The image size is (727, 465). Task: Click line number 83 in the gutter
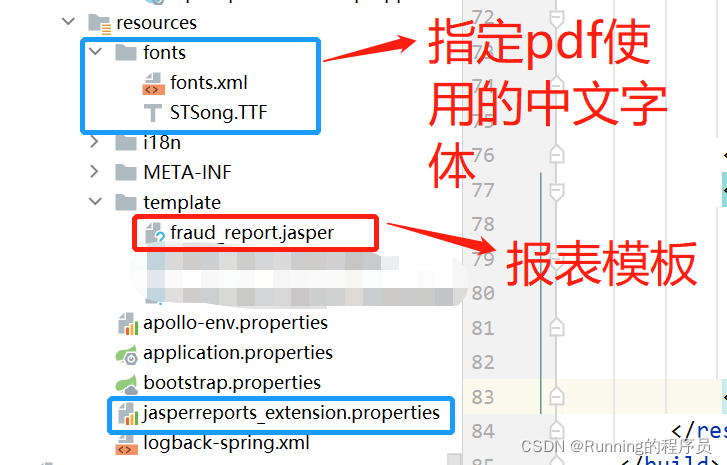[483, 397]
